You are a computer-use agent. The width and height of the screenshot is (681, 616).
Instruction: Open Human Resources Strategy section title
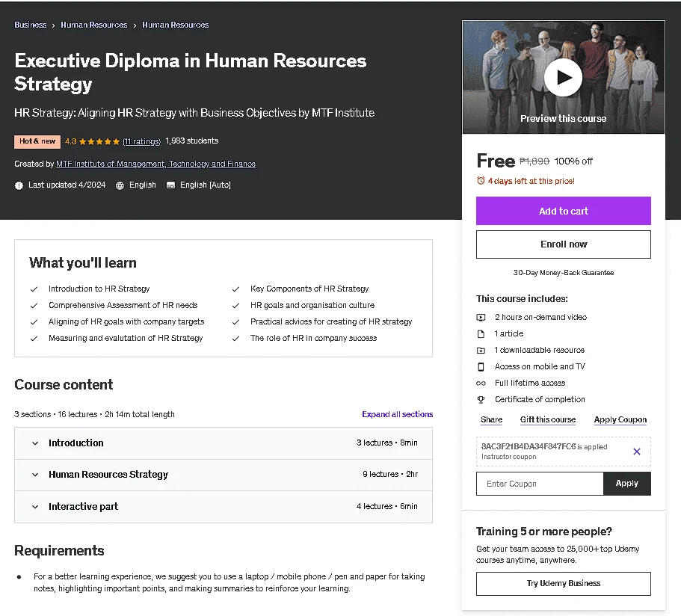coord(108,475)
